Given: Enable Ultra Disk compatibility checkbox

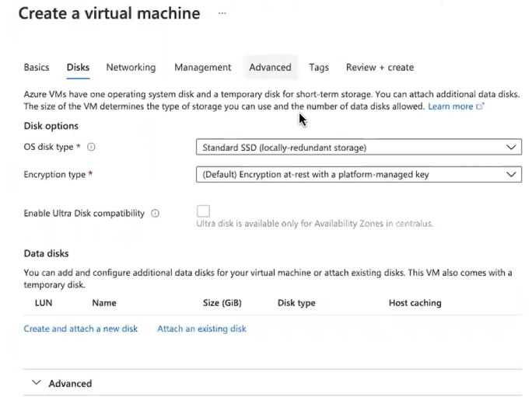Looking at the screenshot, I should (203, 211).
